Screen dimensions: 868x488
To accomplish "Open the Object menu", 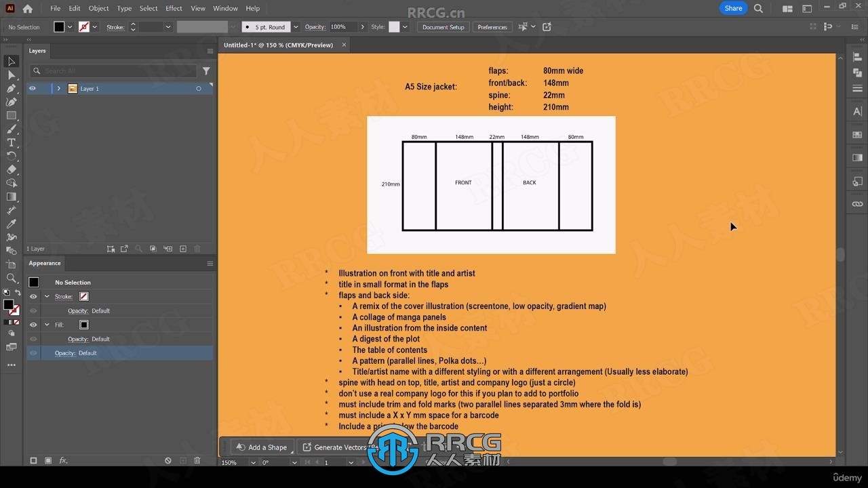I will pos(98,8).
